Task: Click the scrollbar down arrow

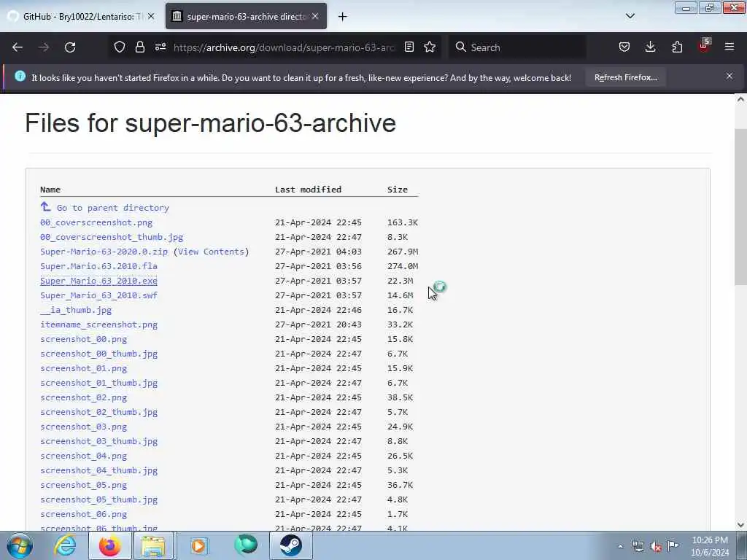Action: click(740, 525)
